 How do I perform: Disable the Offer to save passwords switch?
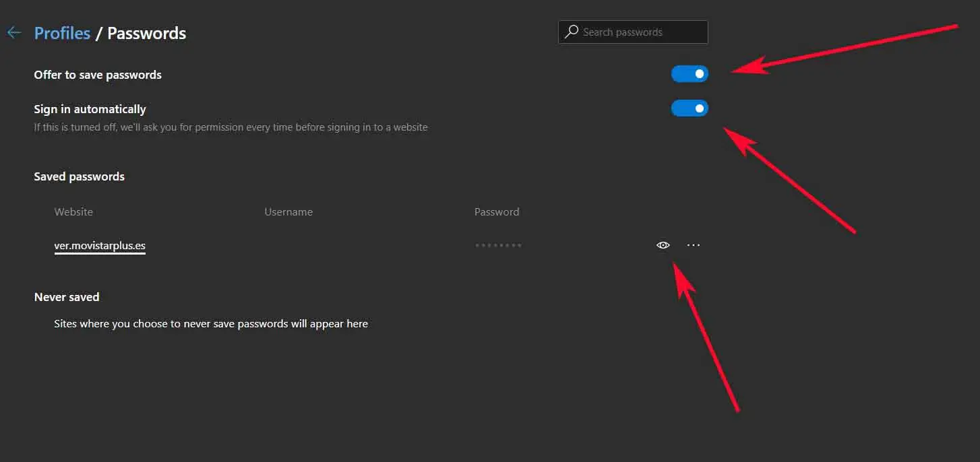(690, 74)
